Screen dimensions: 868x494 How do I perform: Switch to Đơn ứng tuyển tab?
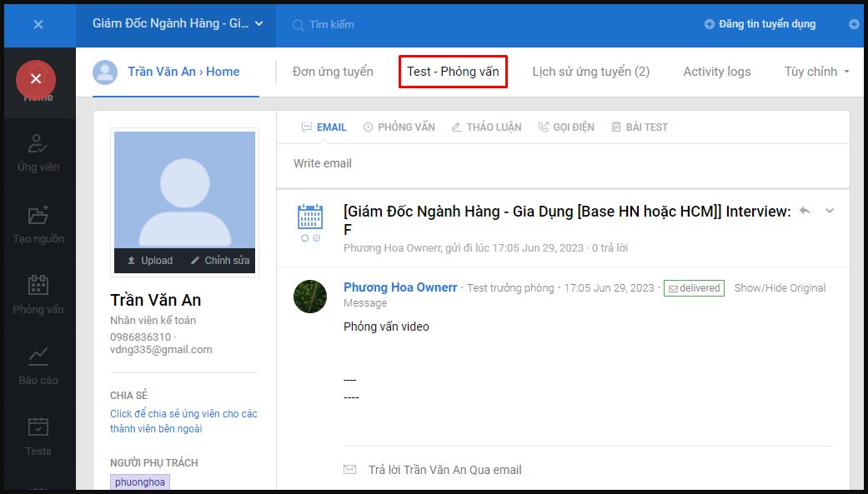tap(333, 72)
